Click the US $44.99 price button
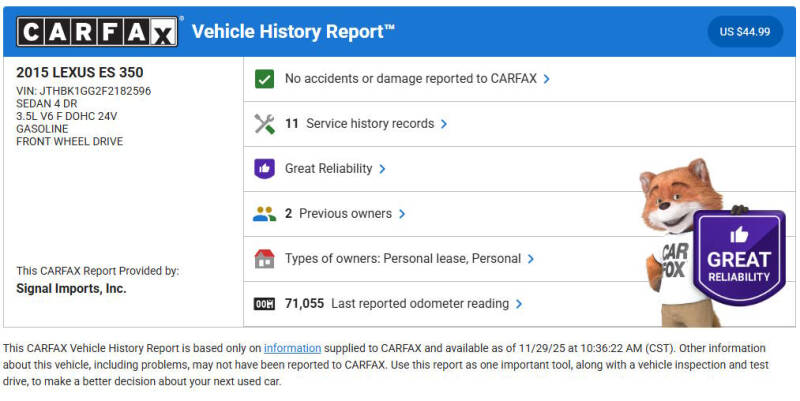Screen dimensions: 800x401 click(745, 32)
